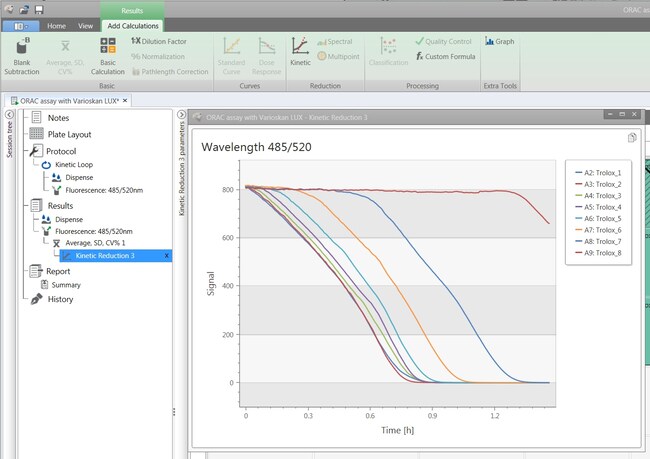Image resolution: width=650 pixels, height=459 pixels.
Task: Collapse the Results tree branch
Action: [x=26, y=206]
